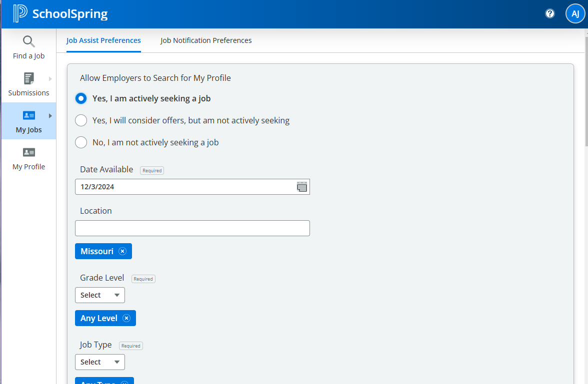Expand the Submissions sidebar section
588x384 pixels.
point(49,78)
